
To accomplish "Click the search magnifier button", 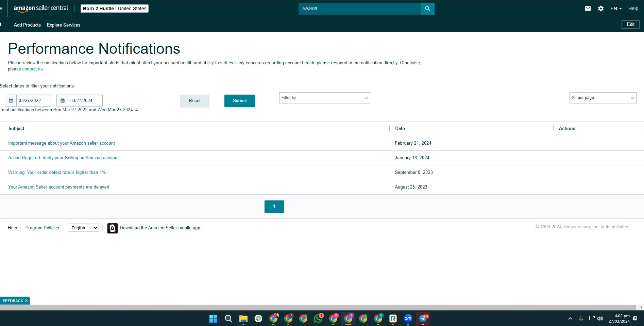I will pyautogui.click(x=428, y=9).
